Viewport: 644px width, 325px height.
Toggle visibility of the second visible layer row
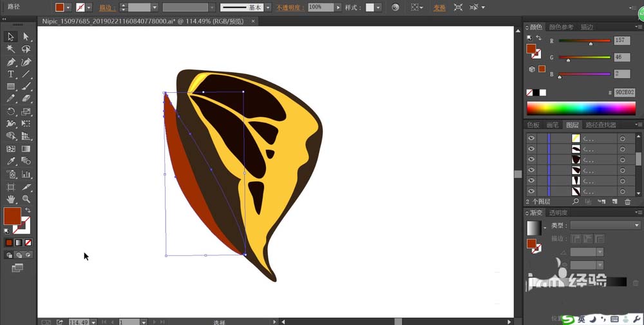point(531,149)
